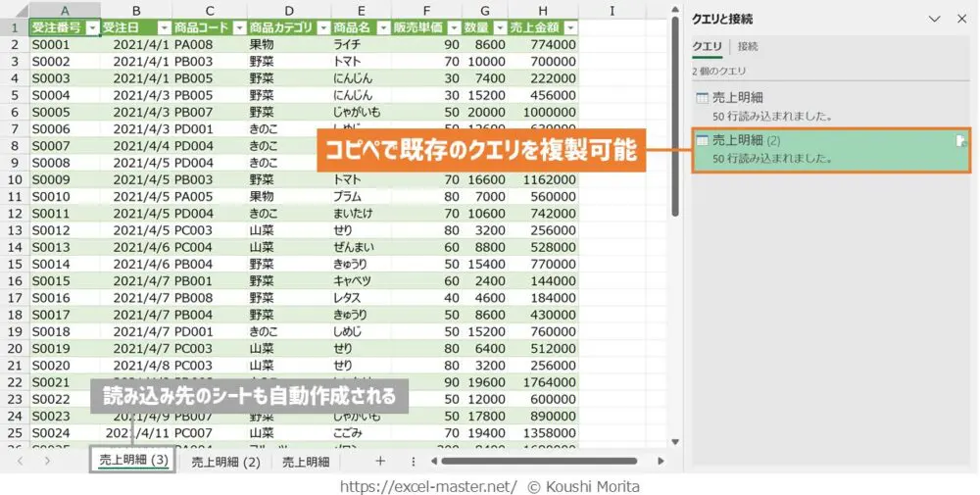The height and width of the screenshot is (495, 980).
Task: Click the 売上明細 query table icon
Action: (x=702, y=98)
